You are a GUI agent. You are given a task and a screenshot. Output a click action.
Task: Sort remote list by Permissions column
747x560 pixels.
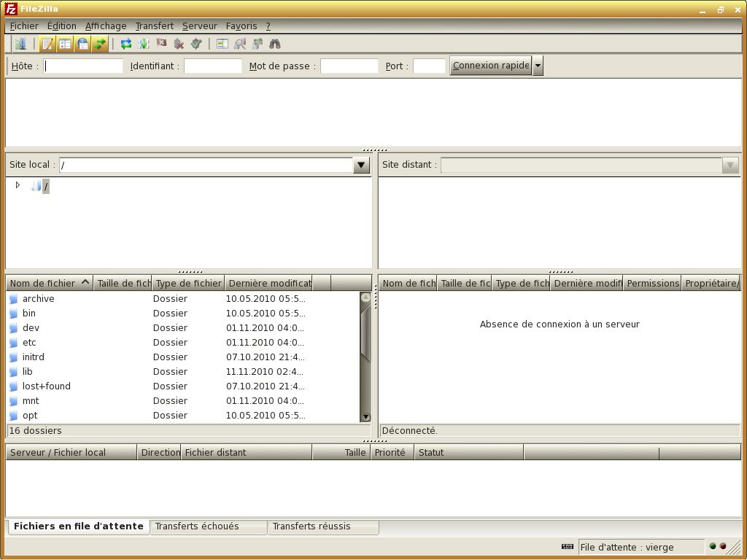tap(652, 284)
